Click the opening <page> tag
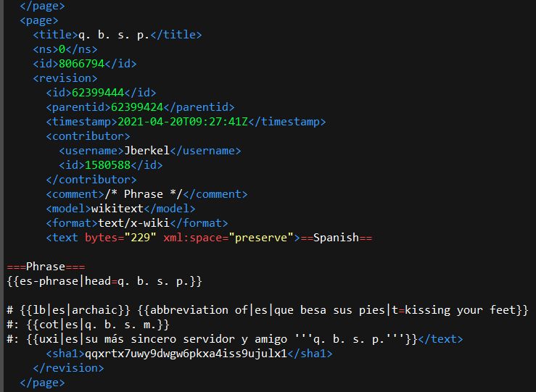536x392 pixels. 39,21
